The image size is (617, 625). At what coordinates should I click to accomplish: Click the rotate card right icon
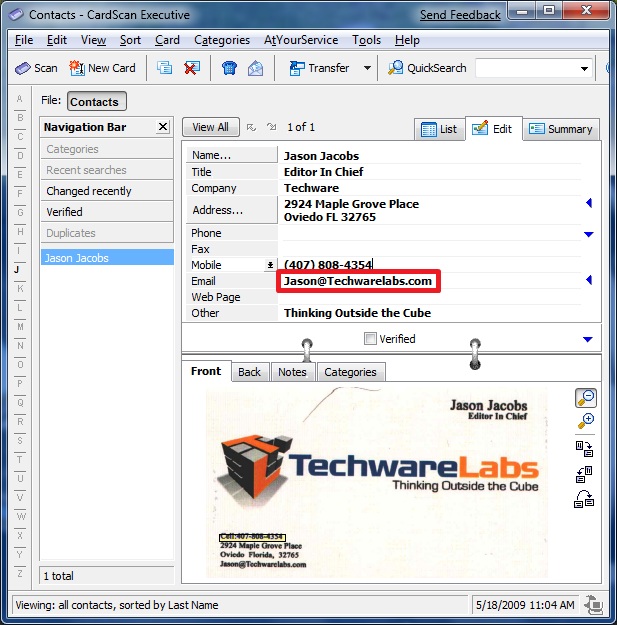(x=585, y=449)
